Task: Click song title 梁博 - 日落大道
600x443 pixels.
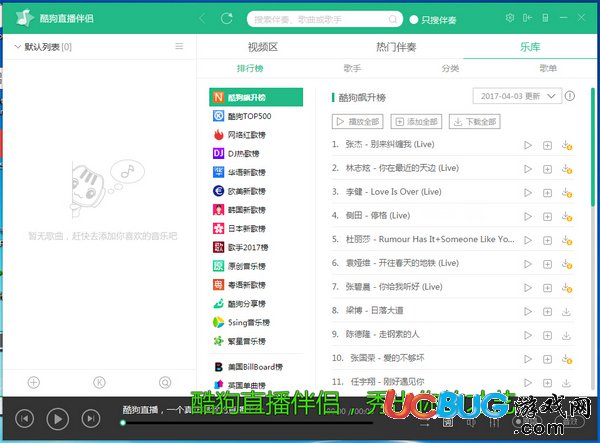Action: click(374, 310)
